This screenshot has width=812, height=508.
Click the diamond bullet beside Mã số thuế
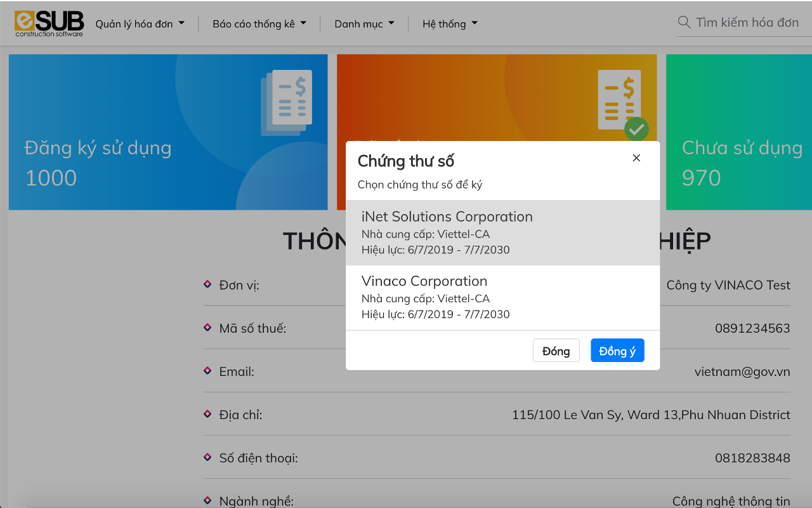click(x=207, y=327)
